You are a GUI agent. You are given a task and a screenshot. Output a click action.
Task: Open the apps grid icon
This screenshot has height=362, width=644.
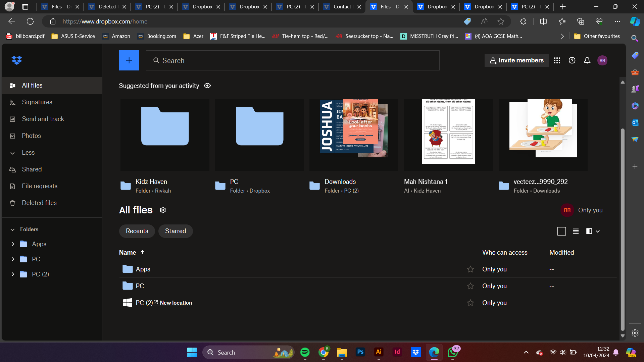coord(557,60)
